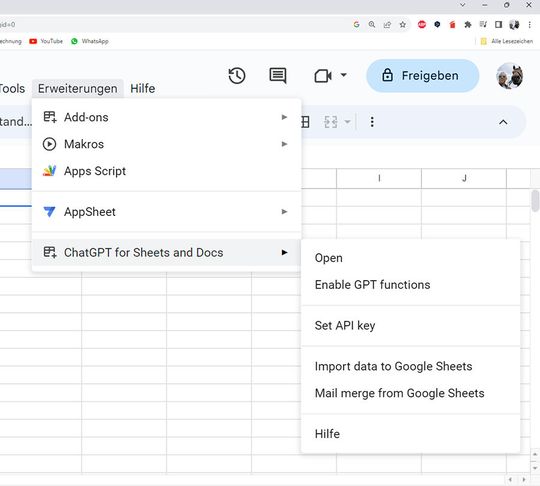
Task: Open Hilfe in the ChatGPT submenu
Action: point(411,434)
